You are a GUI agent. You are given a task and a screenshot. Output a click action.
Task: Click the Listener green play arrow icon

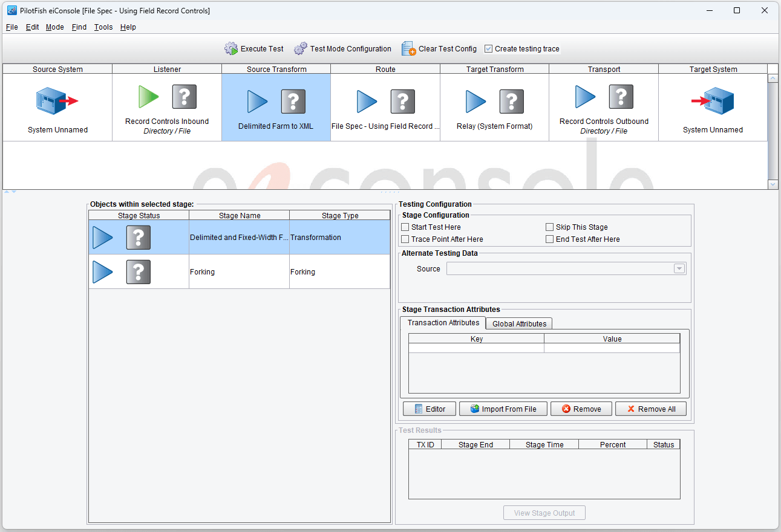tap(148, 97)
